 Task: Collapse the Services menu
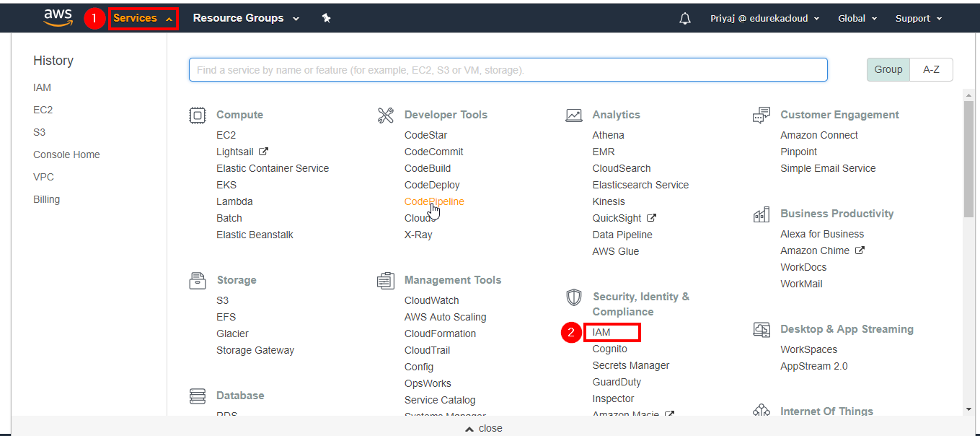[x=144, y=18]
